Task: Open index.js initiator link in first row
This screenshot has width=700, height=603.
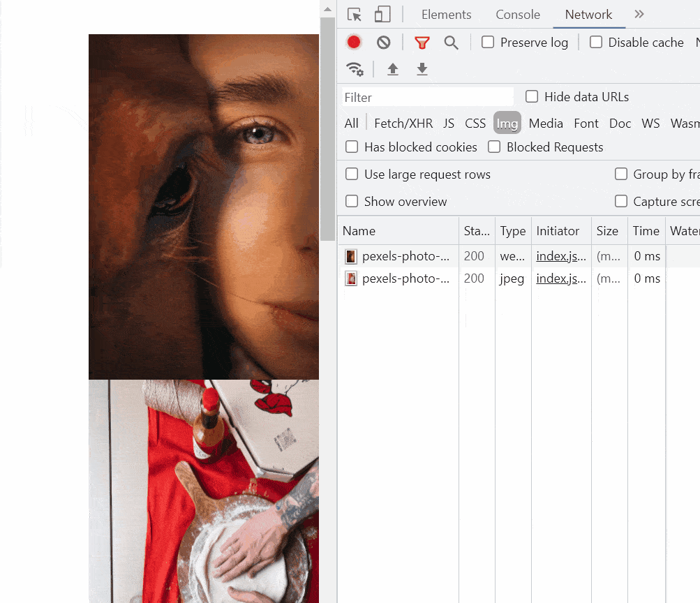Action: [x=561, y=256]
